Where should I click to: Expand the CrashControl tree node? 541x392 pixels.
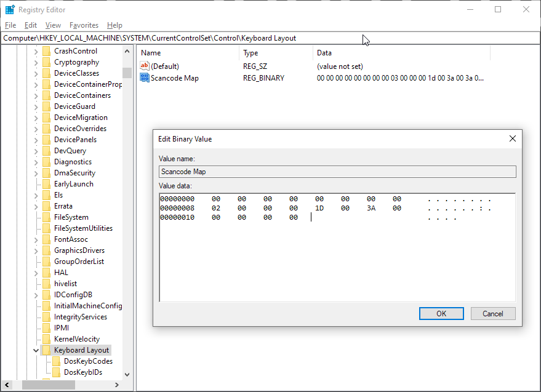click(36, 52)
